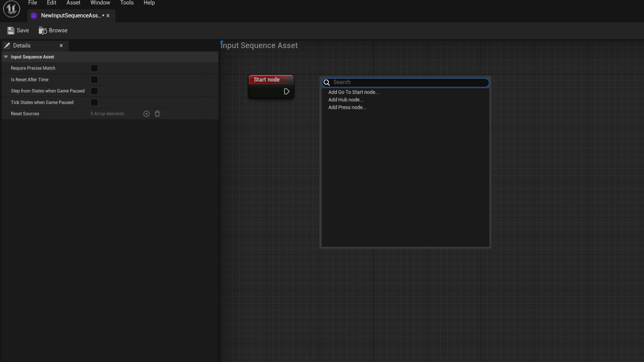The width and height of the screenshot is (644, 362).
Task: Open the Asset menu
Action: [x=73, y=3]
